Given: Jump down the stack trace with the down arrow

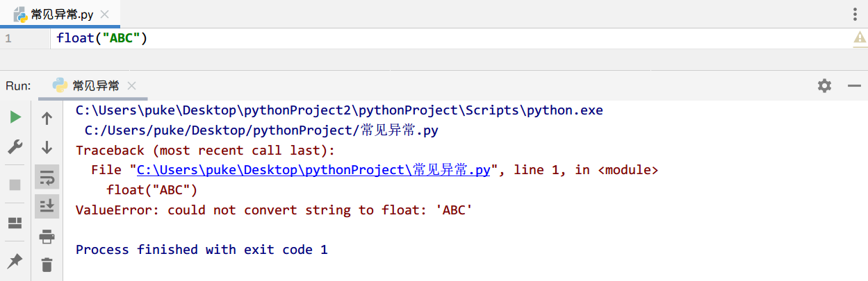Looking at the screenshot, I should point(47,147).
